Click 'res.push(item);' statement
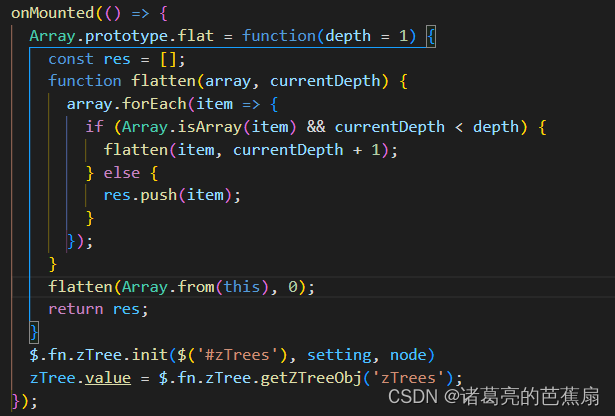 [x=172, y=195]
